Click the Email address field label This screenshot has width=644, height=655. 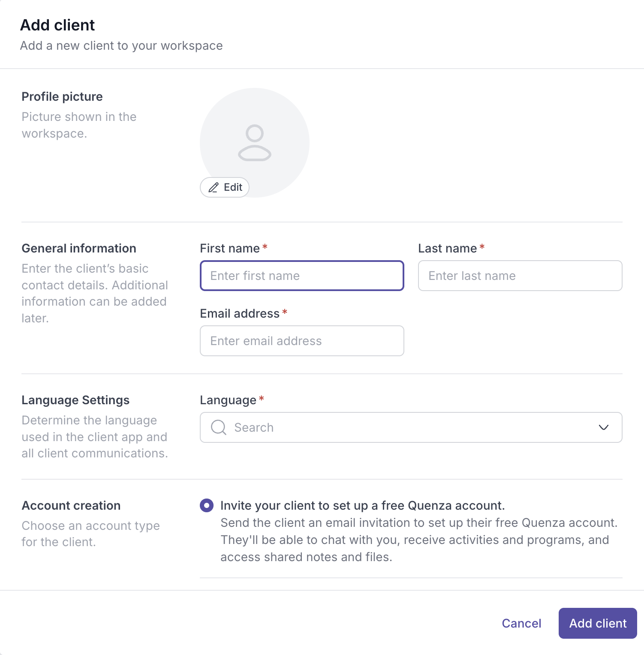pos(240,313)
